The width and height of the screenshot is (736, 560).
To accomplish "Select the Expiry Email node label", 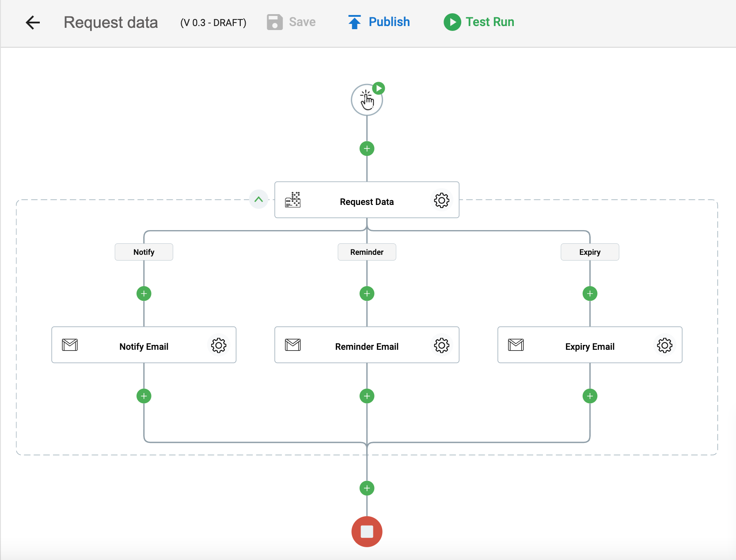I will [590, 347].
